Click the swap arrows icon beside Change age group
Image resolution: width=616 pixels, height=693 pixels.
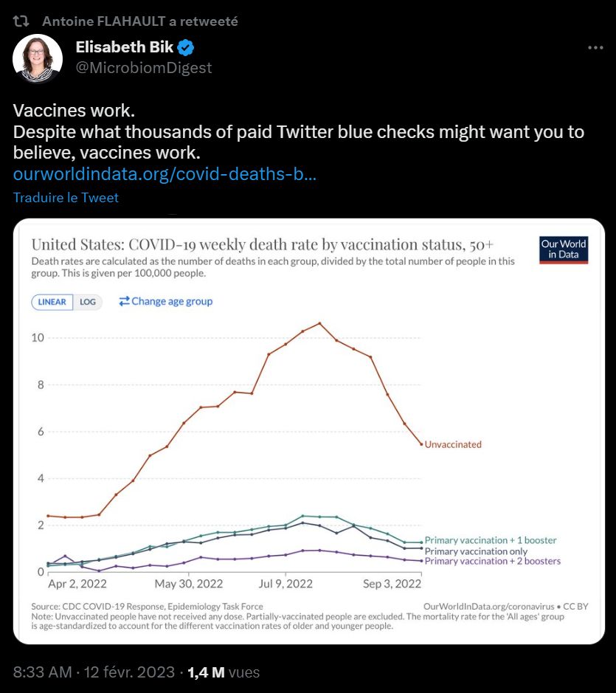[124, 301]
